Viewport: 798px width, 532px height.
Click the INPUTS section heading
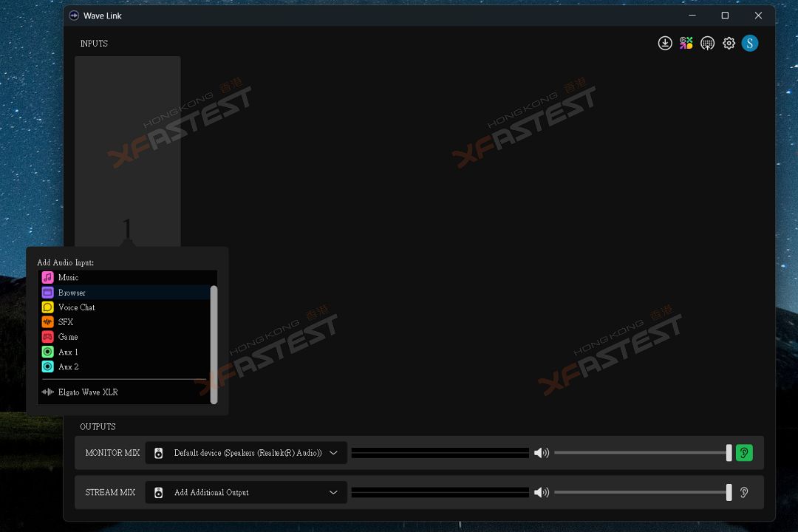coord(94,44)
